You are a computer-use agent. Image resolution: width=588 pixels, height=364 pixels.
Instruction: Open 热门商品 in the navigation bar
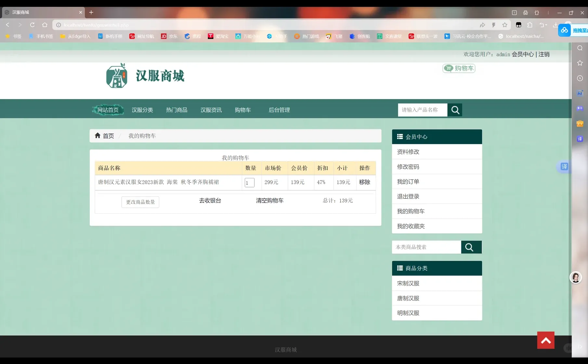tap(177, 110)
